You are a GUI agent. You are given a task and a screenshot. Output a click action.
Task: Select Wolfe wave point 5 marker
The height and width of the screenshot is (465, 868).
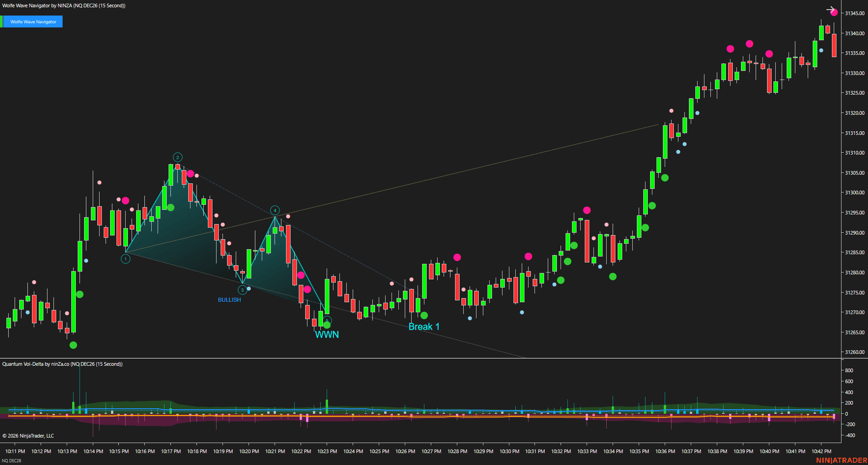(x=327, y=321)
